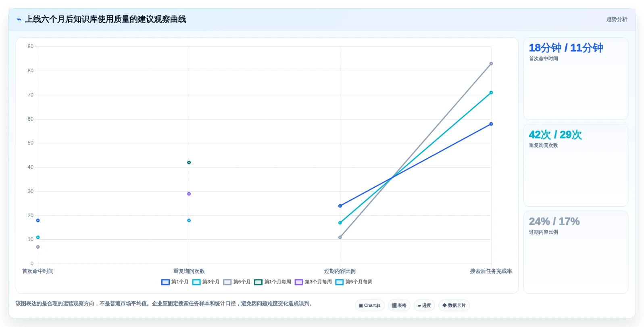644x327 pixels.
Task: Click the teal point at 71 on 搜索后任务完成率
Action: coord(491,93)
